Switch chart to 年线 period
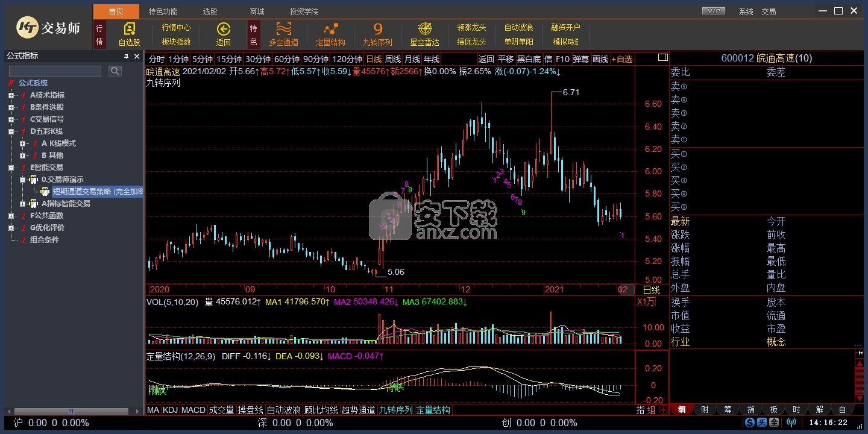 point(432,59)
